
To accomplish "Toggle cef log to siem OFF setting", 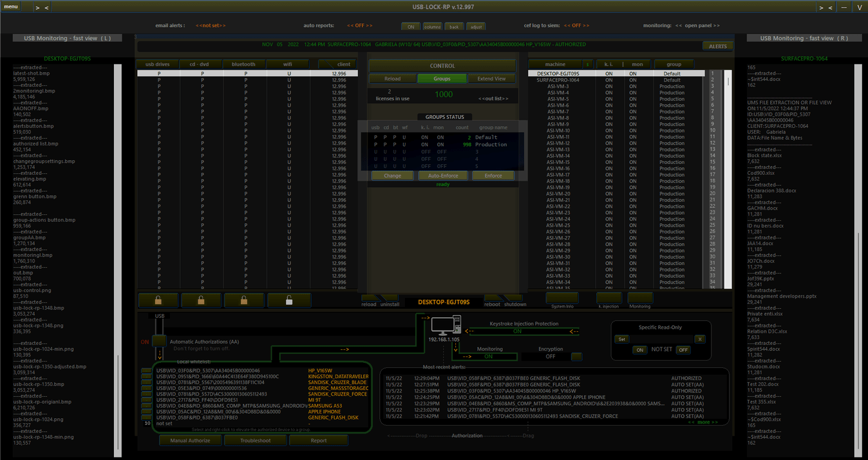I will tap(575, 25).
